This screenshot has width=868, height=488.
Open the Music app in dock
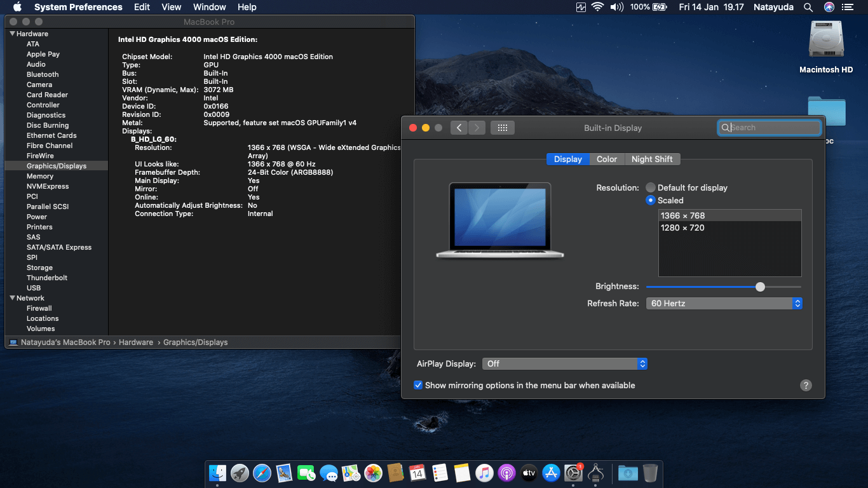484,473
